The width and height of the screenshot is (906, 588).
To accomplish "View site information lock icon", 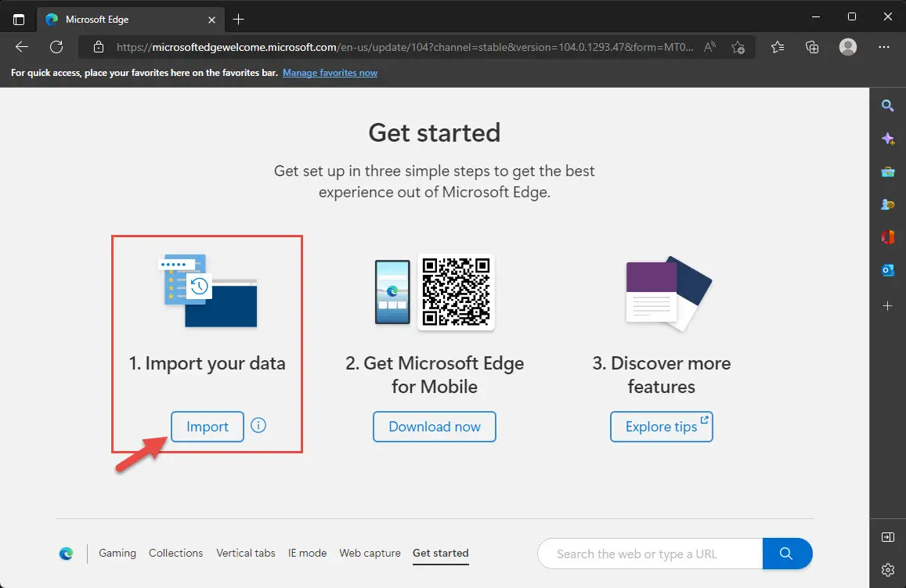I will (x=99, y=47).
